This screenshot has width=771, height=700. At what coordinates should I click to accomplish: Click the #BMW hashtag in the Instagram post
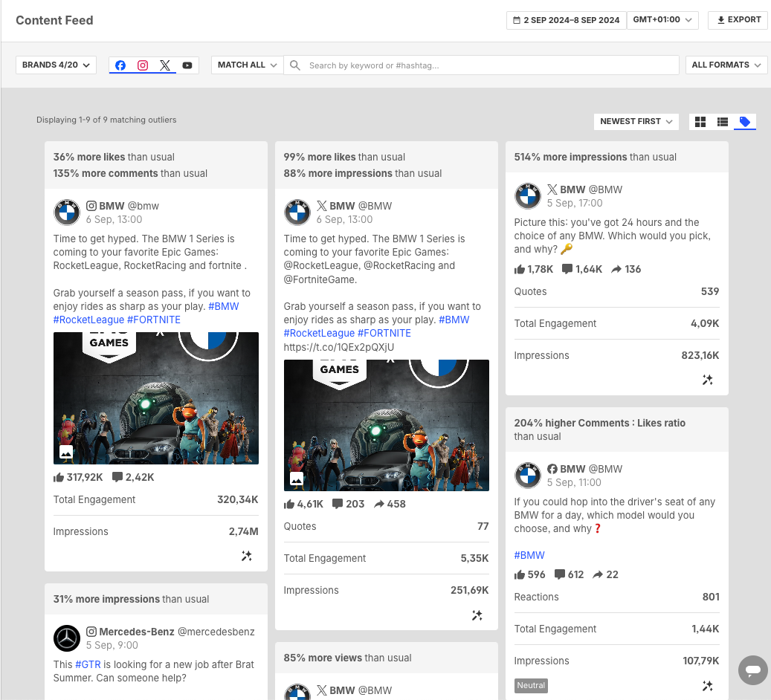(x=224, y=306)
